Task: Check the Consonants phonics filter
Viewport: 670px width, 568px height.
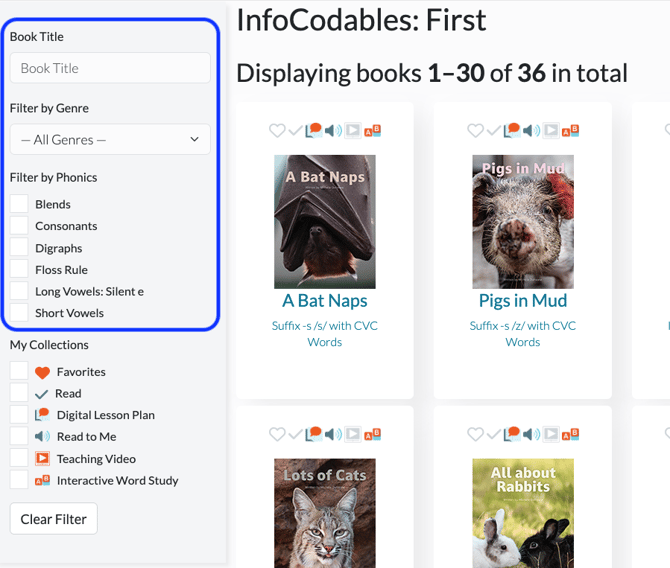Action: (19, 226)
